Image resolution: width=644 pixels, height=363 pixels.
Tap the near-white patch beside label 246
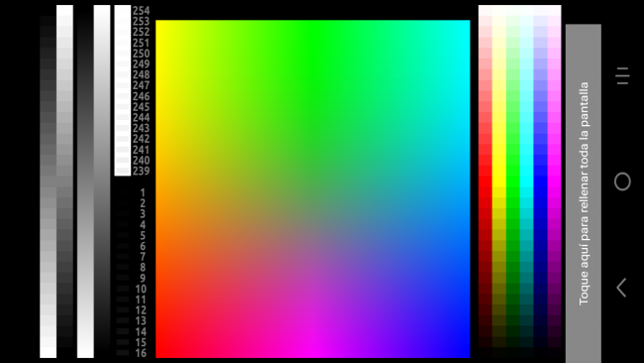click(x=123, y=96)
